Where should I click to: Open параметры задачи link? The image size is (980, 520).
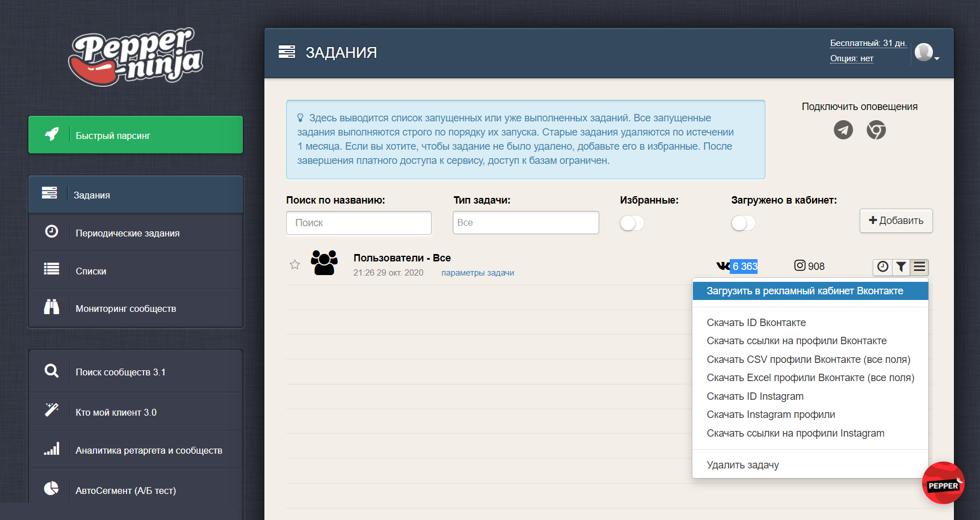click(478, 273)
